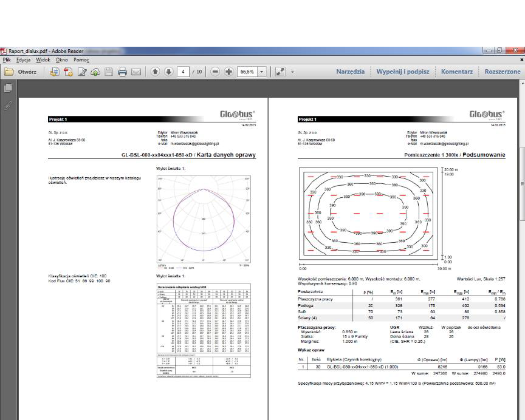Open the Narzędzia panel
The width and height of the screenshot is (525, 420).
pyautogui.click(x=350, y=72)
